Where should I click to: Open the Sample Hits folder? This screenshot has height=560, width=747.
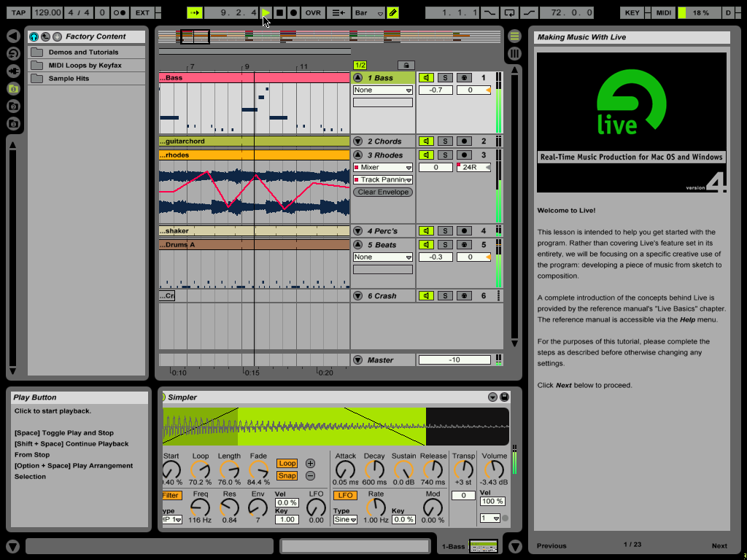[x=87, y=79]
